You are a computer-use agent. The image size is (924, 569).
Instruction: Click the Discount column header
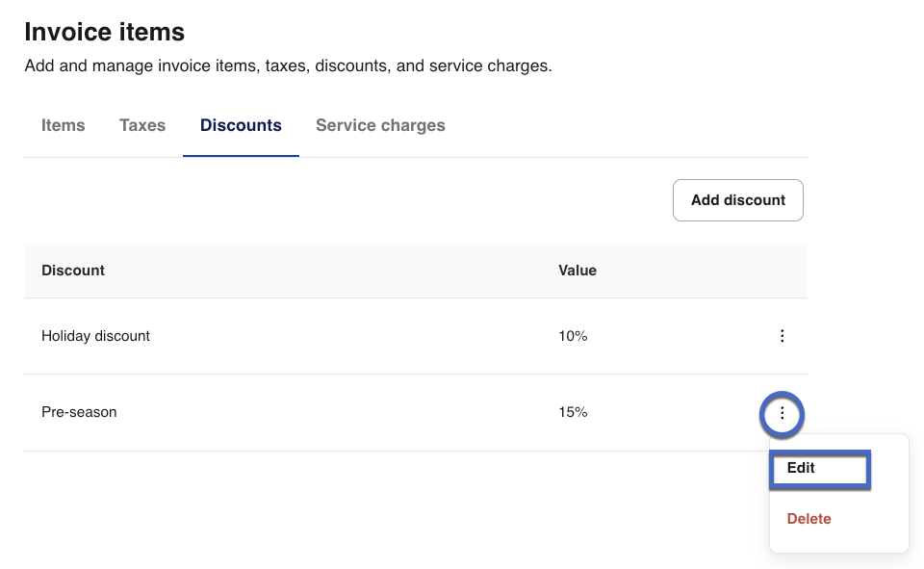point(73,271)
